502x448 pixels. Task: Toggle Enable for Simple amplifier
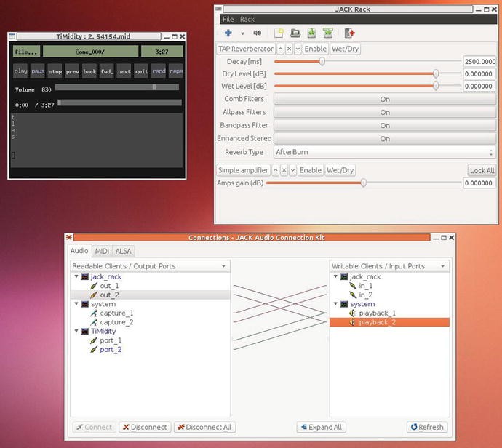pyautogui.click(x=310, y=170)
